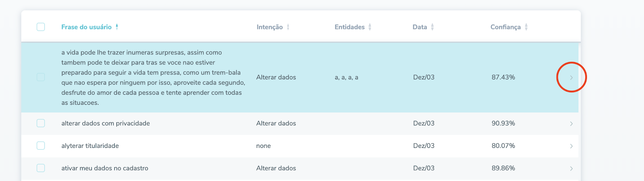
Task: Open details chevron for 'alyterar titularidade'
Action: coord(571,146)
